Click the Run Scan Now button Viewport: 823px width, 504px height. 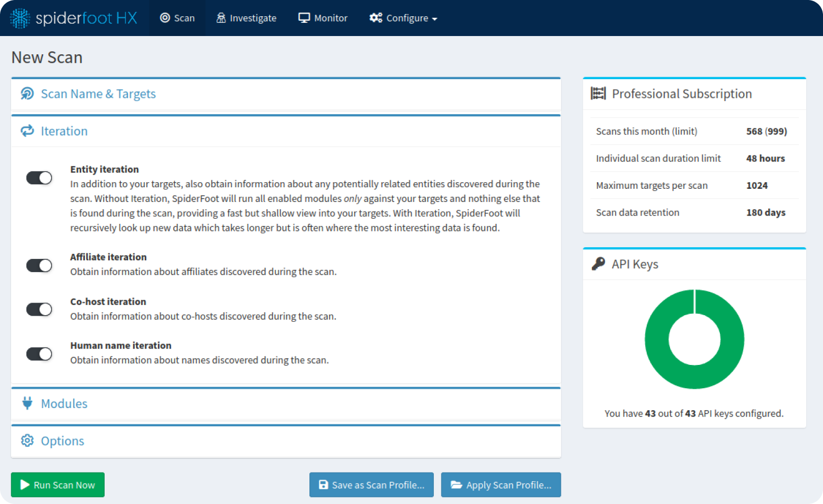(x=58, y=485)
